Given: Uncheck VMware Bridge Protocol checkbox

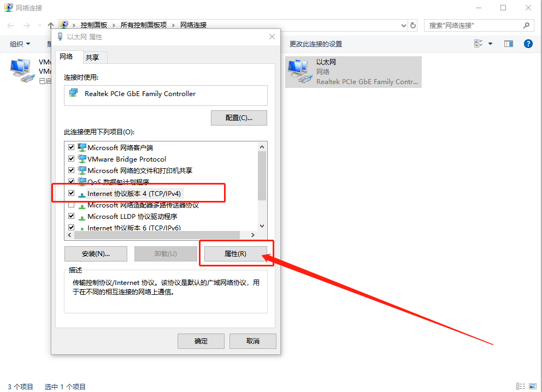Looking at the screenshot, I should (71, 158).
